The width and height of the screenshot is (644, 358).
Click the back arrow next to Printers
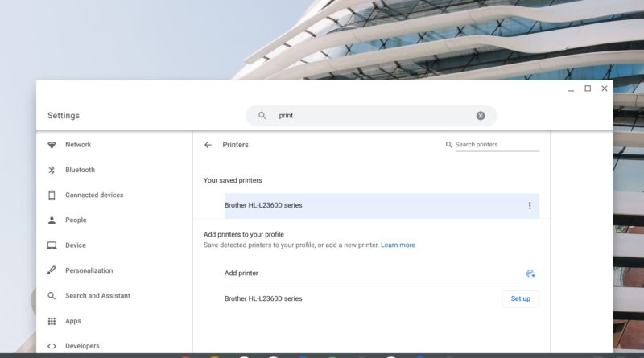point(208,145)
